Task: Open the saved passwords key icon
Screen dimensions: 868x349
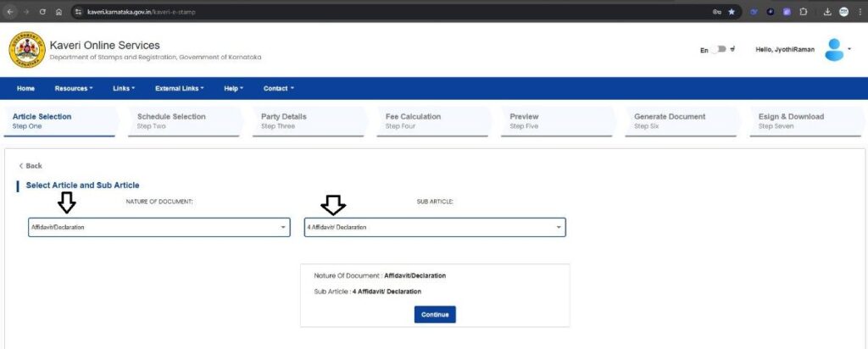Action: tap(717, 12)
